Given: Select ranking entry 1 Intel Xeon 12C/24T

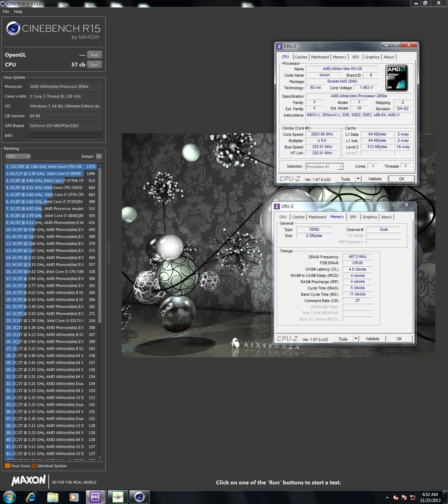Looking at the screenshot, I should click(51, 167).
